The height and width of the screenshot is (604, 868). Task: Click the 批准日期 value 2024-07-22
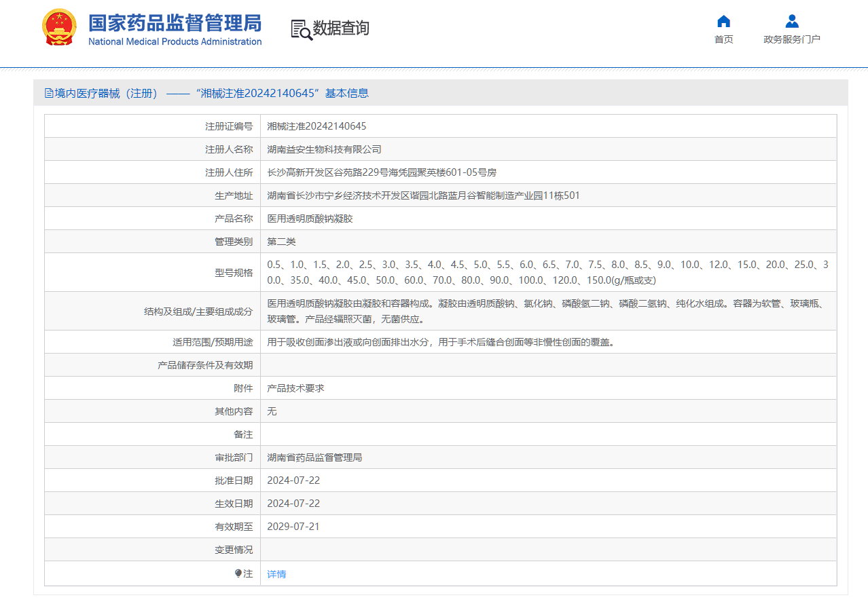pos(293,480)
